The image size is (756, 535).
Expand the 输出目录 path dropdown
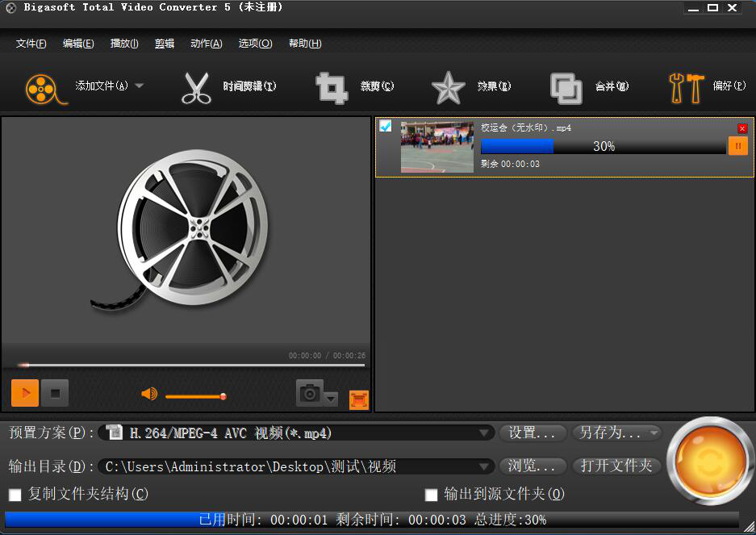point(484,466)
